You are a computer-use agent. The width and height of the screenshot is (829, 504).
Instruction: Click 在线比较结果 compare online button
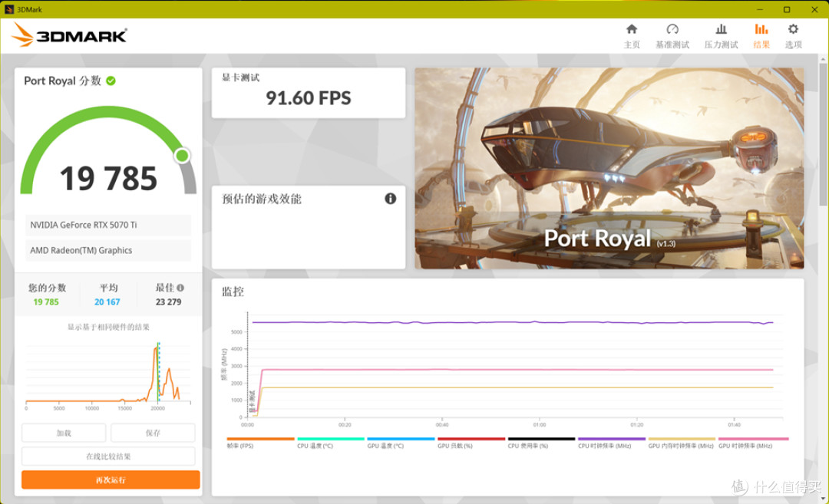coord(108,456)
